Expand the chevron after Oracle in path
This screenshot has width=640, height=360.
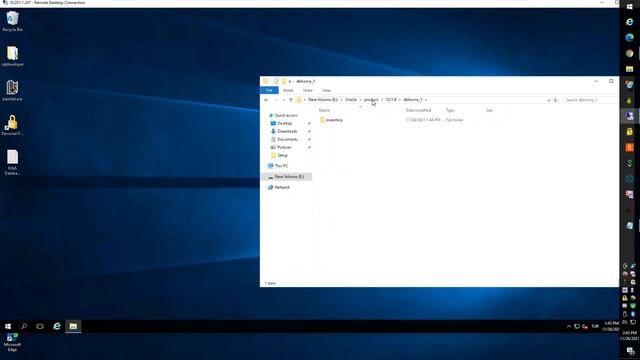tap(360, 100)
